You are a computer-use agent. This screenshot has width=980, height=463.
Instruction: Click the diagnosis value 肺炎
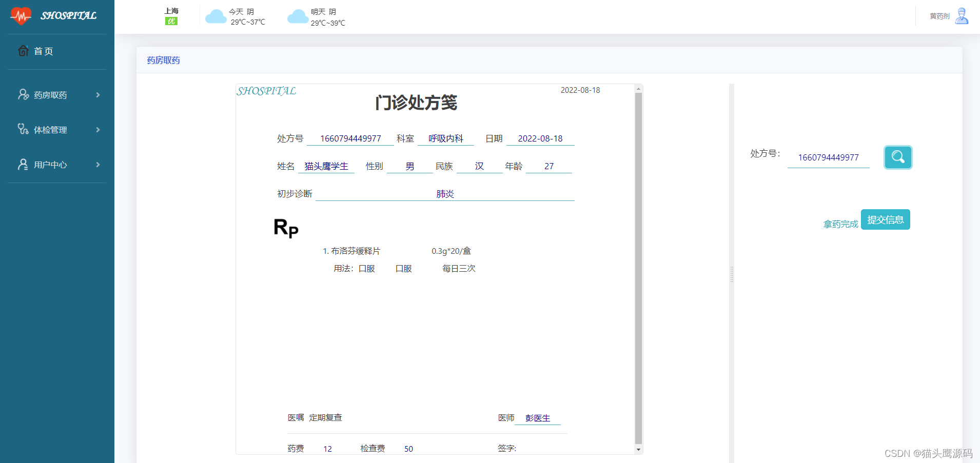tap(445, 194)
